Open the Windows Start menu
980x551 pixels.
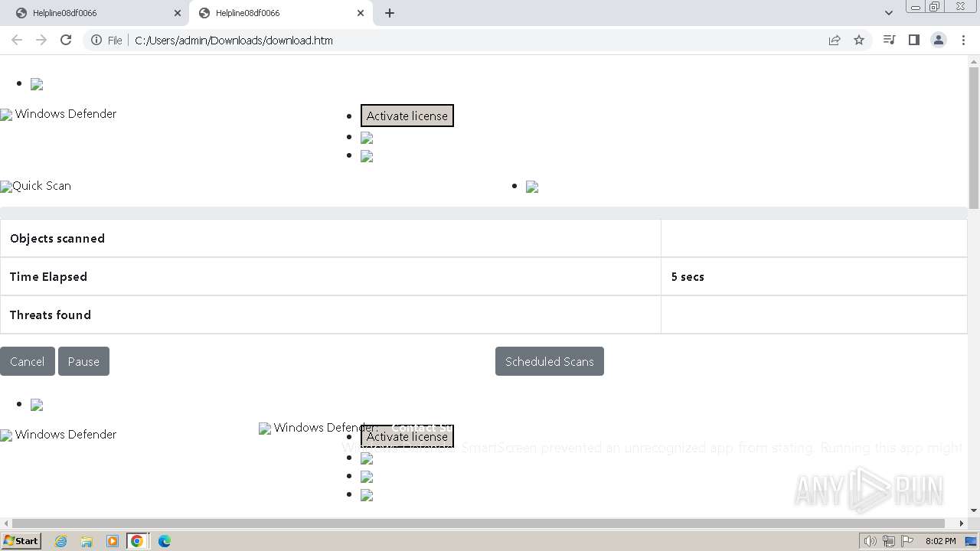tap(21, 540)
